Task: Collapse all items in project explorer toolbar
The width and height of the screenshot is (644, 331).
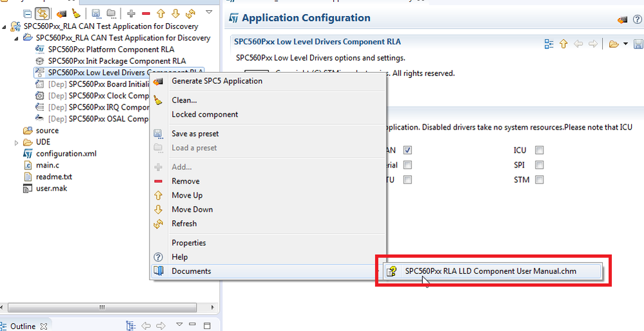Action: point(27,14)
